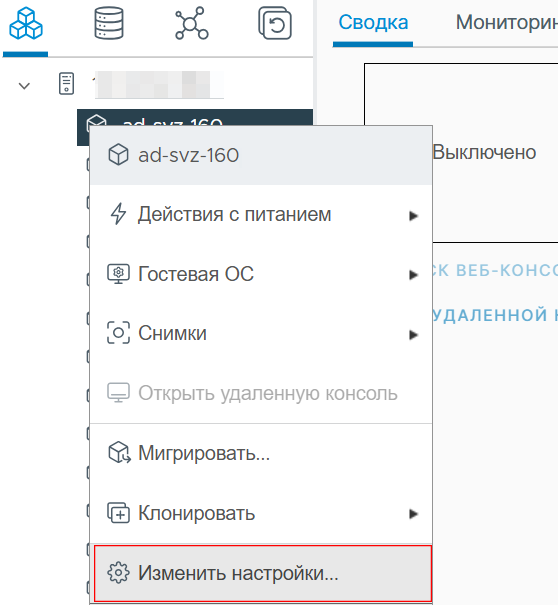The width and height of the screenshot is (558, 605).
Task: Expand arrow next to Снимки
Action: pos(413,335)
